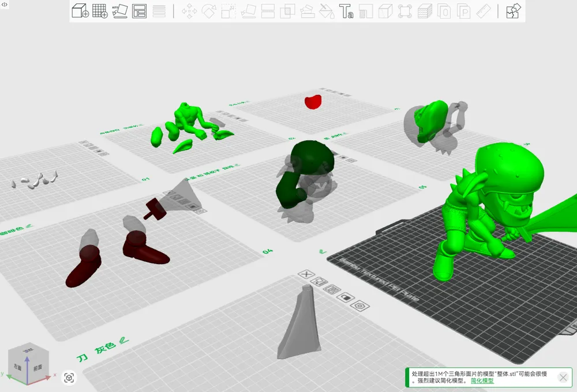
Task: Select the Scale tool in toolbar
Action: [x=228, y=11]
